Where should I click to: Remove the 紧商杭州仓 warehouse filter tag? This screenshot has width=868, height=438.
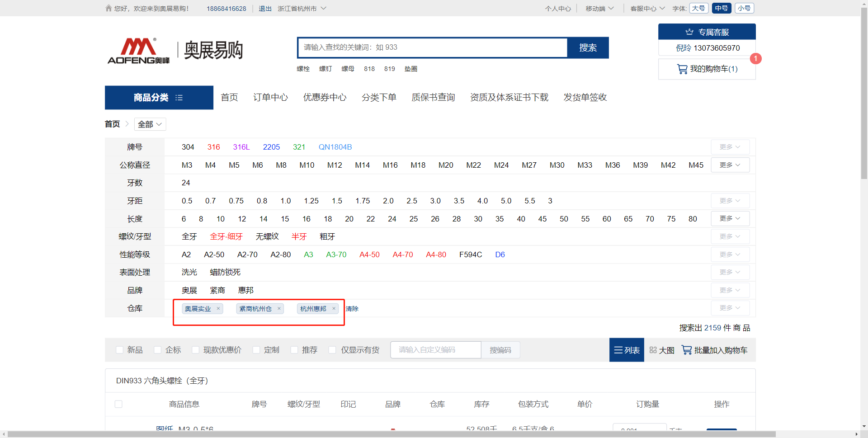tap(279, 308)
